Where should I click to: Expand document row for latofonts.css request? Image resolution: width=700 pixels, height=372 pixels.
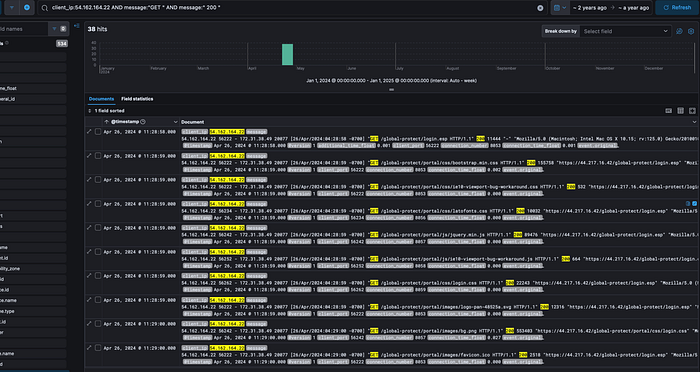click(89, 204)
